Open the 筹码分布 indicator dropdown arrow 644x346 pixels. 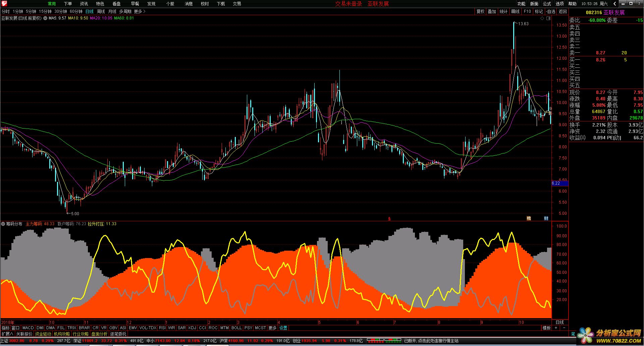(x=3, y=224)
